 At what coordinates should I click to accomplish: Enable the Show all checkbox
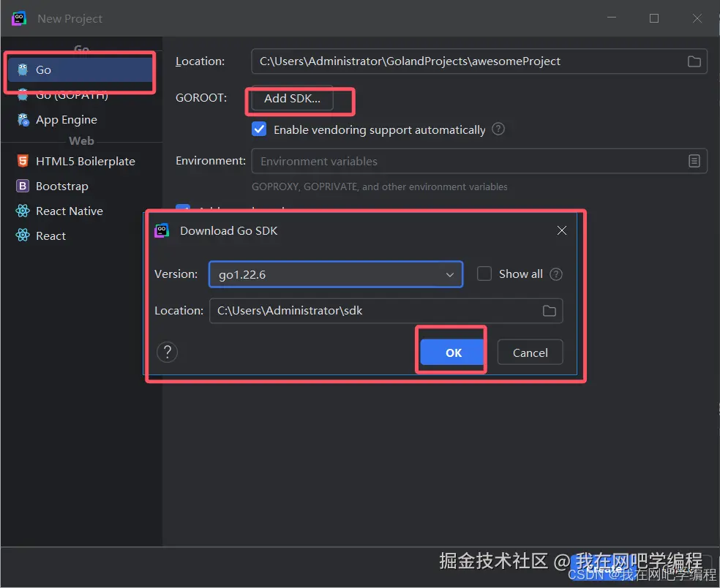click(484, 274)
